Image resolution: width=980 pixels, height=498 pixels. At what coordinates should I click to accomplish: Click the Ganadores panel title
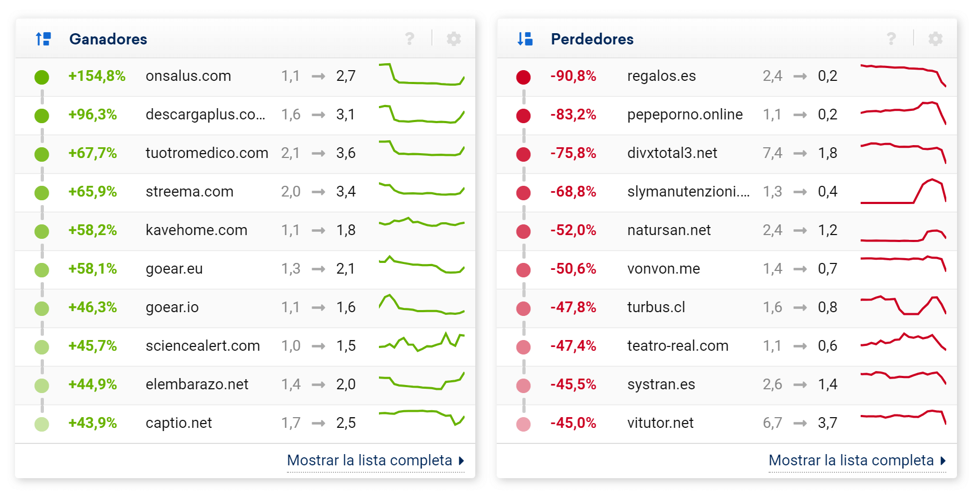coord(108,39)
